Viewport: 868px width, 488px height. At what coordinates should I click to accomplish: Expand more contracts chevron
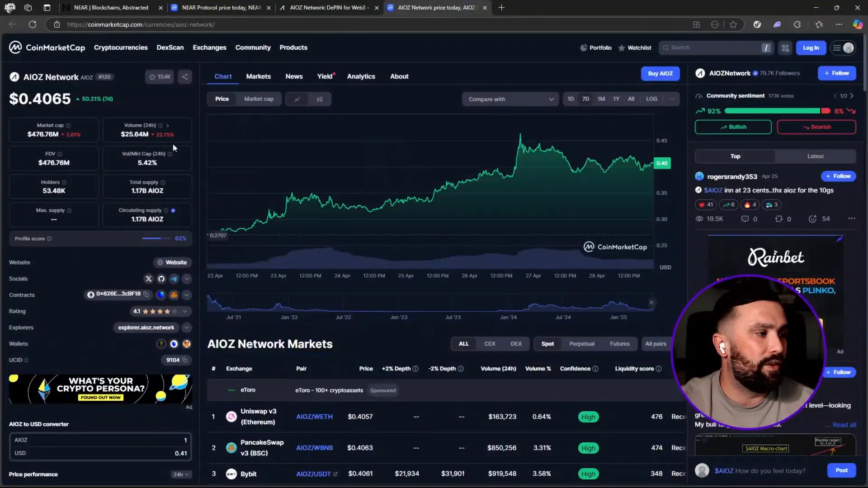[x=187, y=295]
